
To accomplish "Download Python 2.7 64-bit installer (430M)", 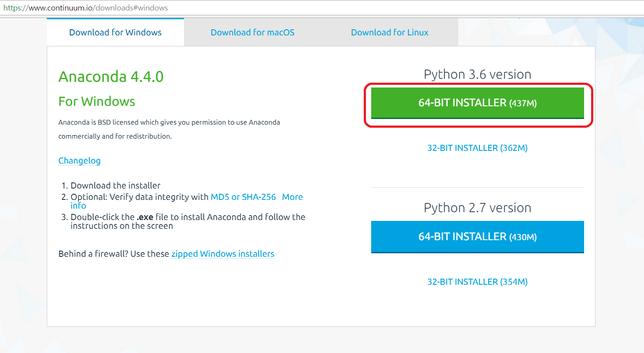I will (x=477, y=237).
